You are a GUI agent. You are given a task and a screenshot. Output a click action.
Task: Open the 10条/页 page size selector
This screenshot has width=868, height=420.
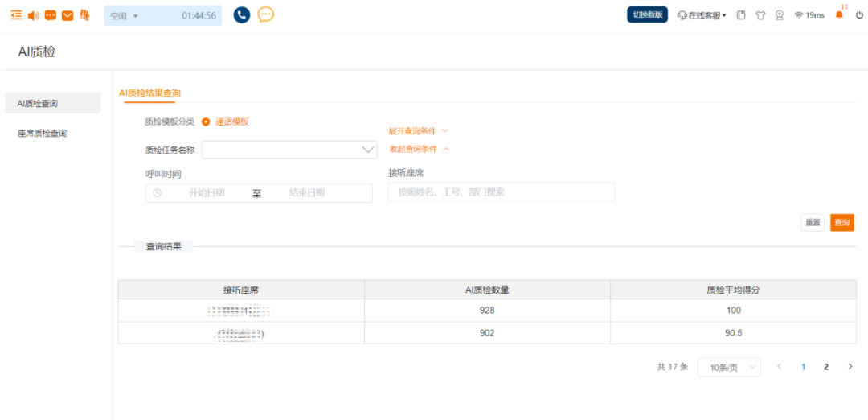729,367
